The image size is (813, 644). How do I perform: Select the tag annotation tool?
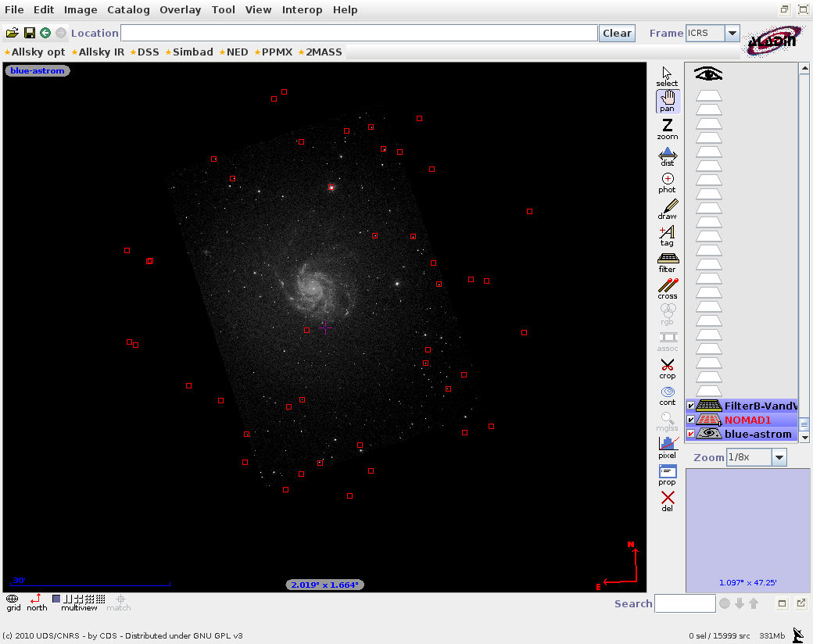pos(667,235)
